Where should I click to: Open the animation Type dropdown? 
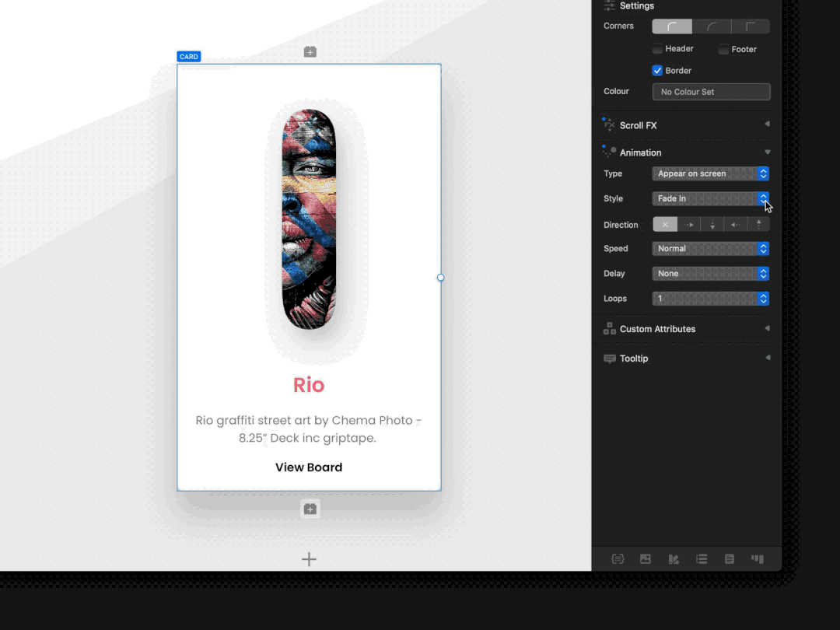(x=711, y=173)
